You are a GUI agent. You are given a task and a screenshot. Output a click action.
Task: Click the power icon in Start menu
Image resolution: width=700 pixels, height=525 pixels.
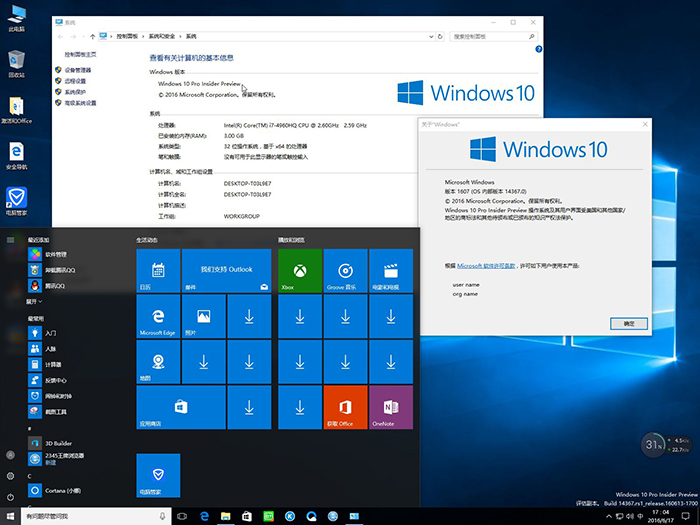click(x=10, y=497)
